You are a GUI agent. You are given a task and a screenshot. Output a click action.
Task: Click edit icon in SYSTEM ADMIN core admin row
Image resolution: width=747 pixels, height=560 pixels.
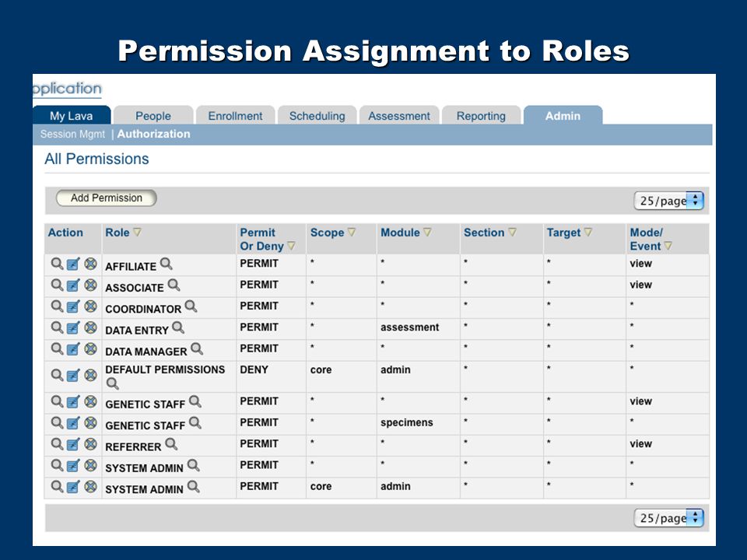pyautogui.click(x=73, y=486)
